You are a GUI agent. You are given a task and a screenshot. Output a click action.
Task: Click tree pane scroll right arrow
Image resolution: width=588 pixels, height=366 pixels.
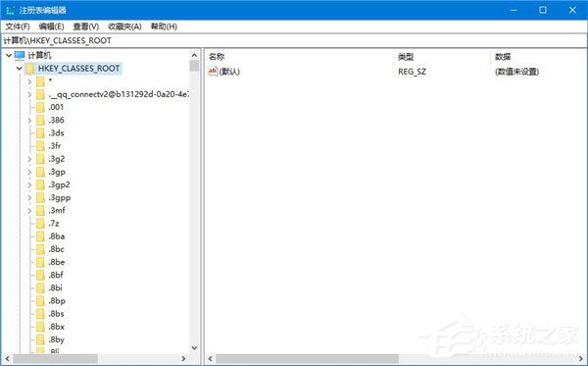coord(183,359)
